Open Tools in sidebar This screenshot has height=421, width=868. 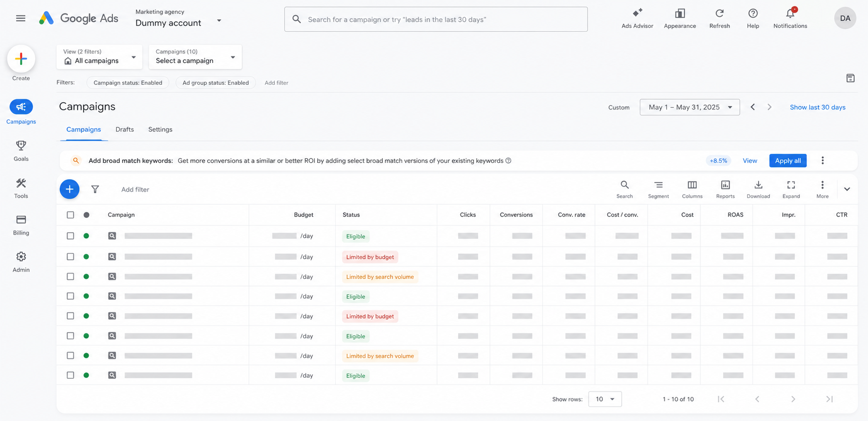click(x=21, y=188)
